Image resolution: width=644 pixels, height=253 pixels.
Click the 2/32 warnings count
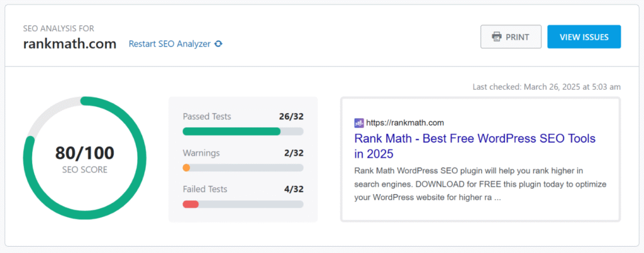(x=294, y=153)
